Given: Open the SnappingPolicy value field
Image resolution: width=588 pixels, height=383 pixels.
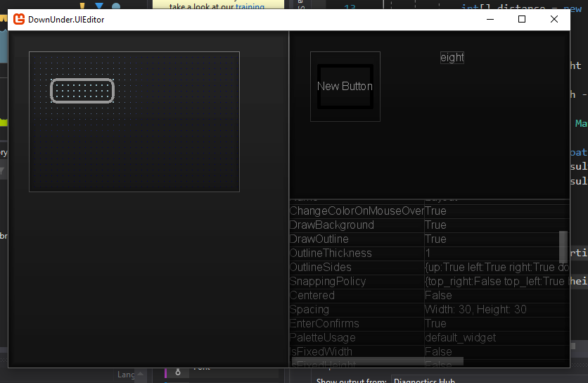Looking at the screenshot, I should 497,282.
